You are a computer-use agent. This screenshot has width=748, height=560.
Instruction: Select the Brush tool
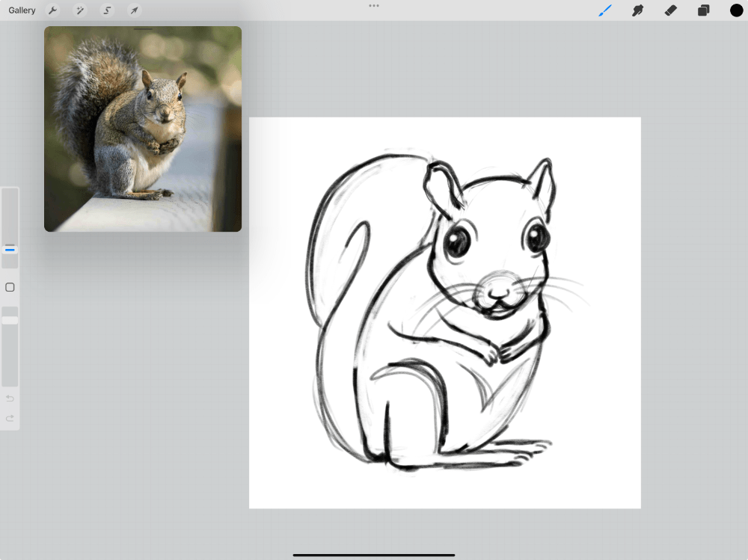[605, 10]
